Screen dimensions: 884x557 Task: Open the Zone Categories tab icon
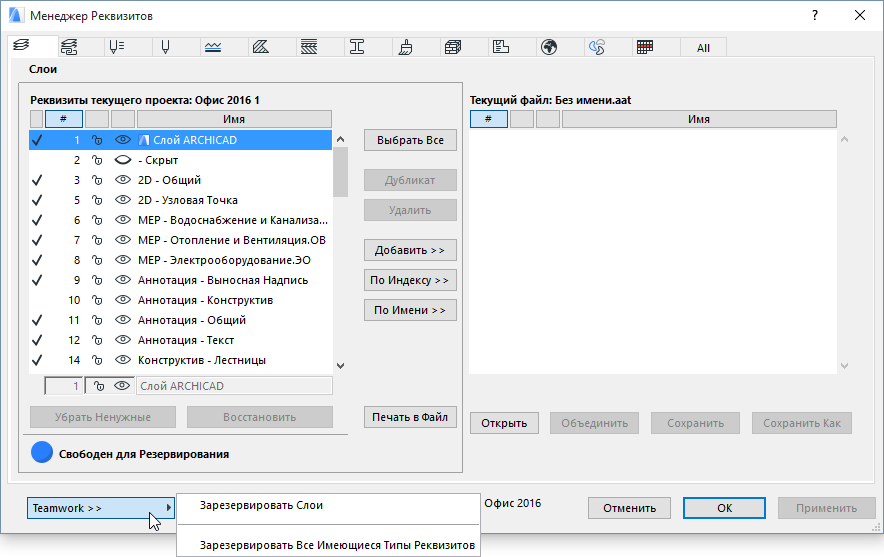click(501, 47)
